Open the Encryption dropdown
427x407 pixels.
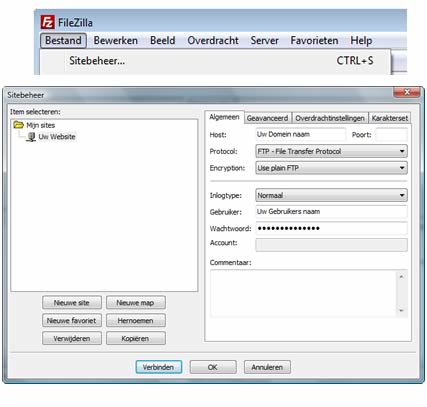coord(331,168)
